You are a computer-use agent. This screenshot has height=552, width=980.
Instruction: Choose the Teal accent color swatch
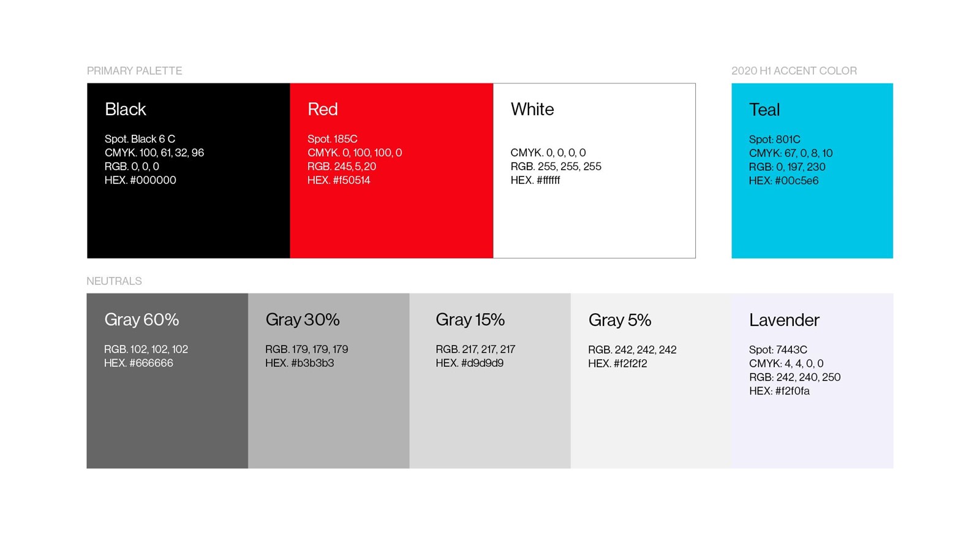click(x=812, y=170)
